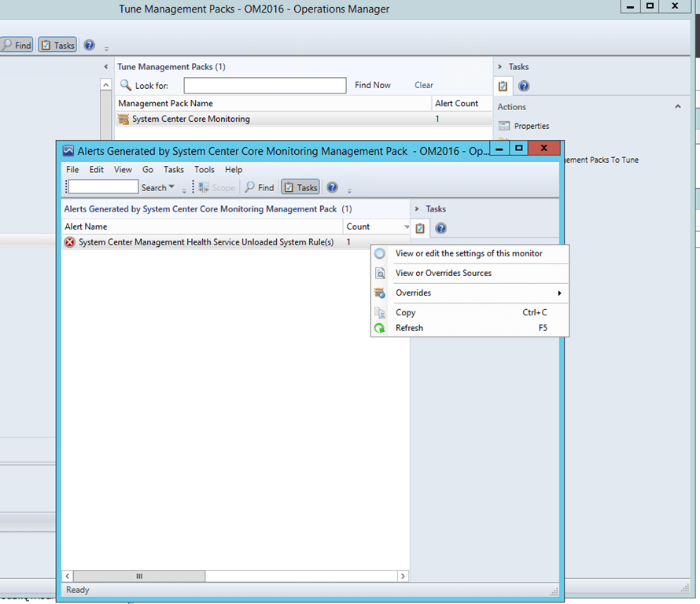Sort by Alert Count column header
This screenshot has width=700, height=604.
click(x=462, y=103)
